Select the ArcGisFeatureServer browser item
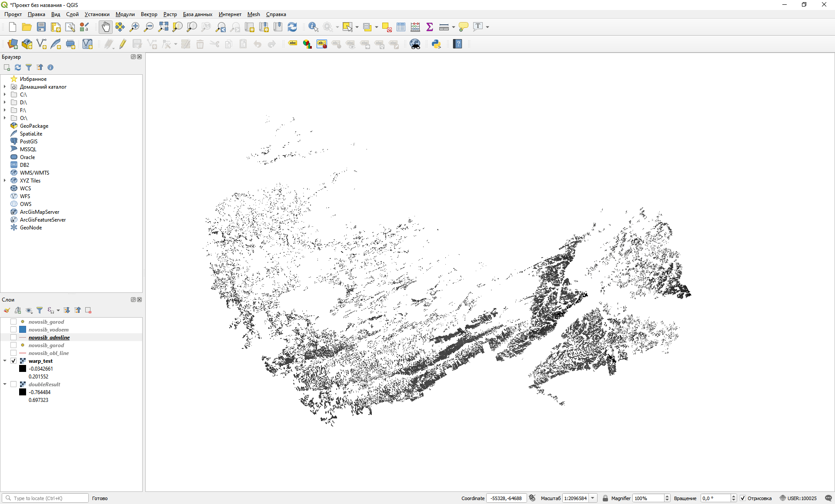This screenshot has height=504, width=835. [x=43, y=220]
